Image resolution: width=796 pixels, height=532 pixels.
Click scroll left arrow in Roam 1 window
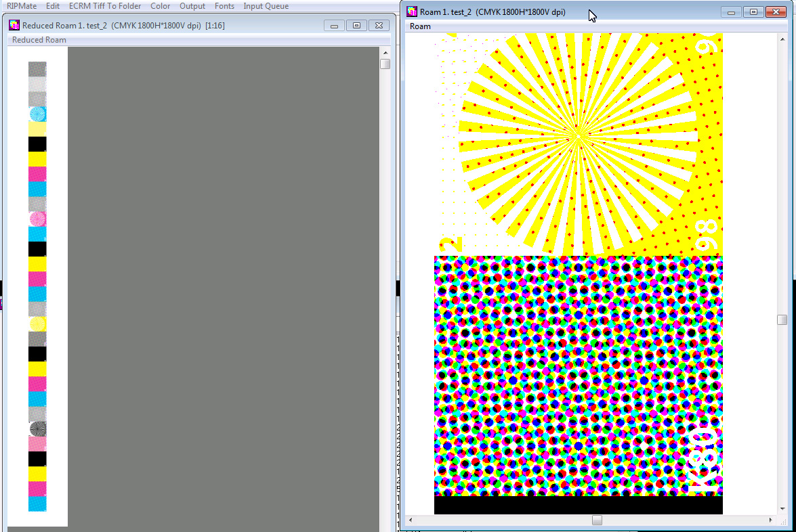click(x=410, y=520)
